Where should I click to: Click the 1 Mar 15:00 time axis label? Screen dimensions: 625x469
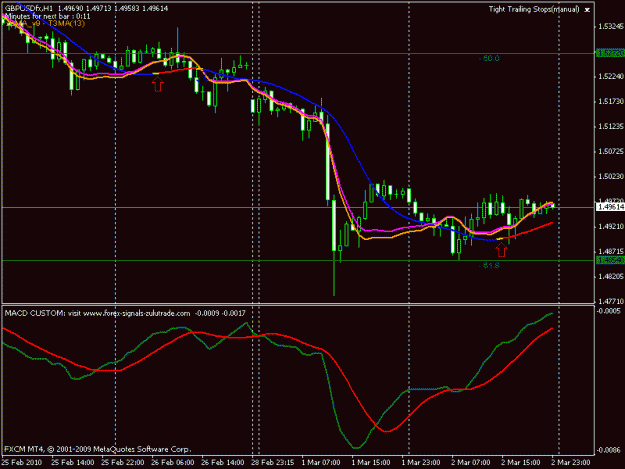371,463
